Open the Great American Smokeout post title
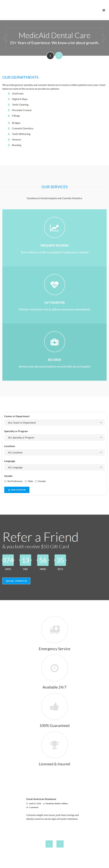The height and width of the screenshot is (868, 109). pos(41,799)
